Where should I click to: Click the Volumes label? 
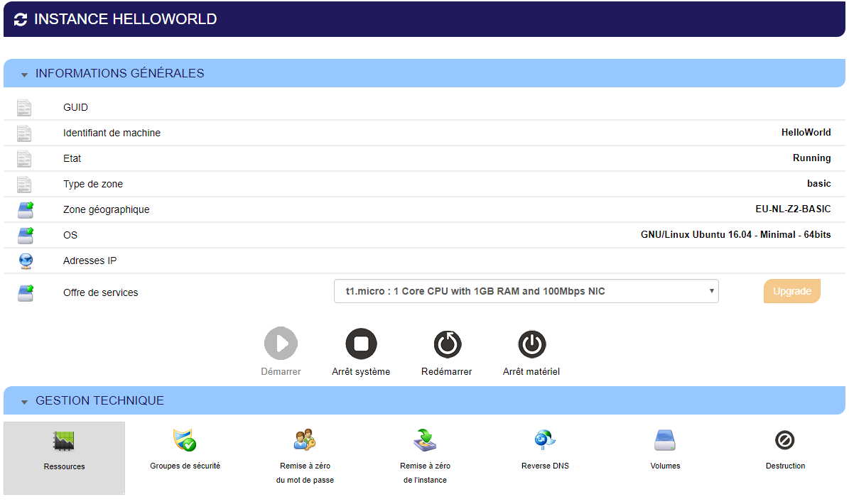[665, 466]
